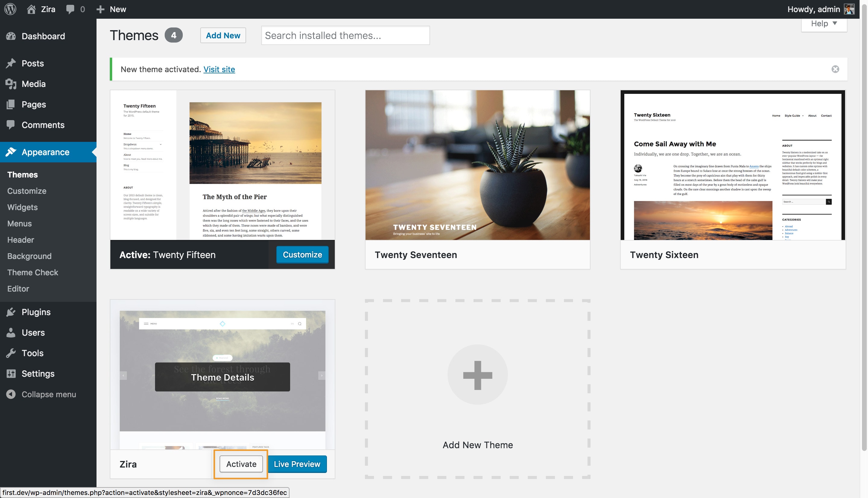Click the Add New button beside Themes

(223, 35)
